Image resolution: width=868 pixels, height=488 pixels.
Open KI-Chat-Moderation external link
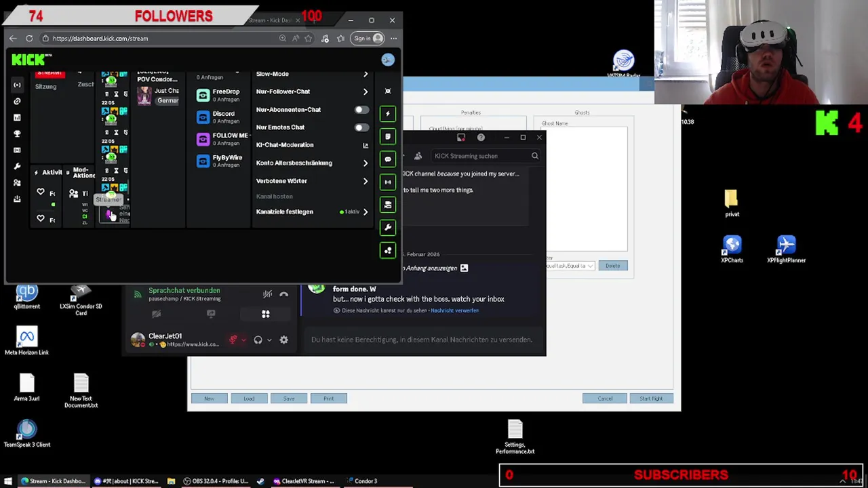tap(366, 145)
